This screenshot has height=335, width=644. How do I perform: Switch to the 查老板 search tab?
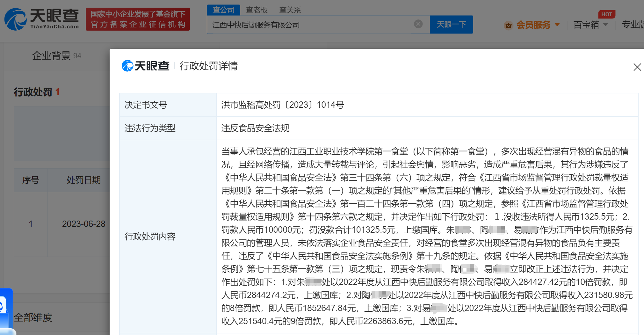[x=257, y=10]
